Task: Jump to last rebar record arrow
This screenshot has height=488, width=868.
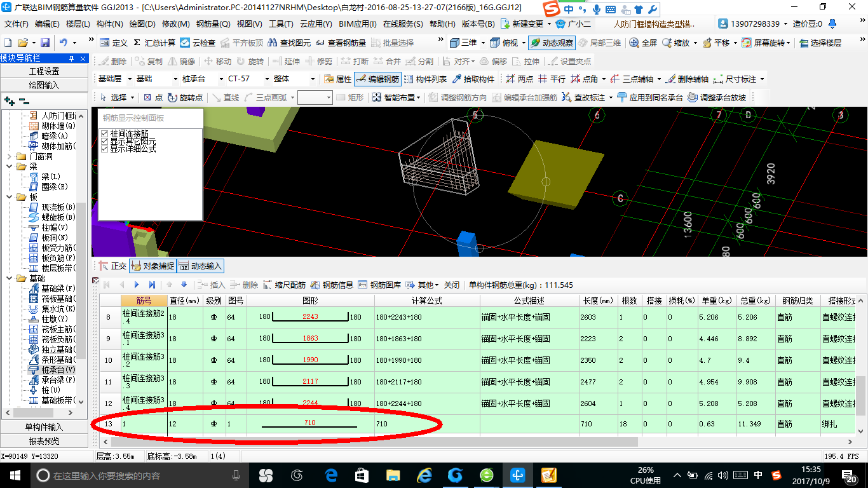Action: pos(152,285)
